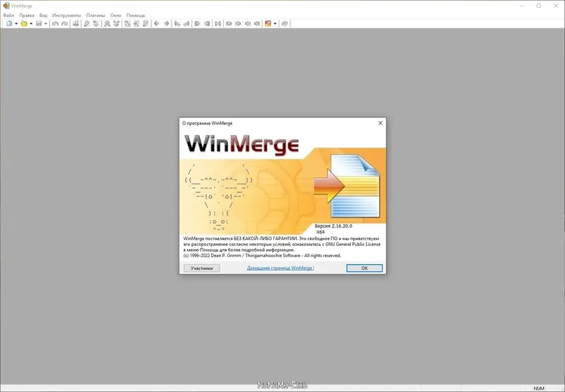The image size is (565, 392).
Task: Jump to Next Conflict icon
Action: pyautogui.click(x=107, y=23)
